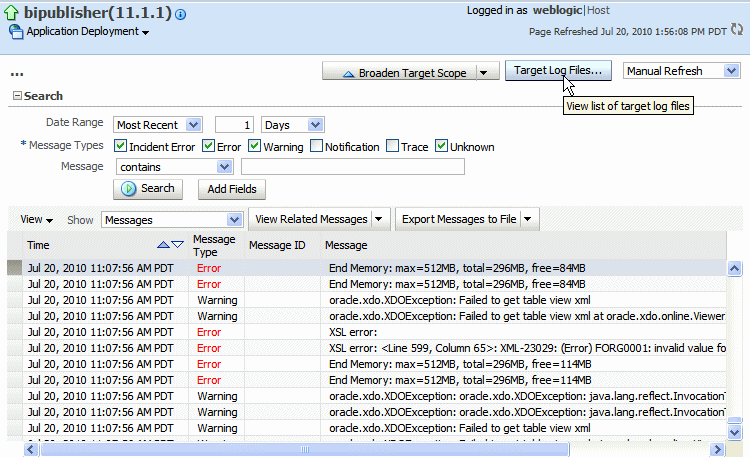750x457 pixels.
Task: Enable the Trace checkbox
Action: coord(392,145)
